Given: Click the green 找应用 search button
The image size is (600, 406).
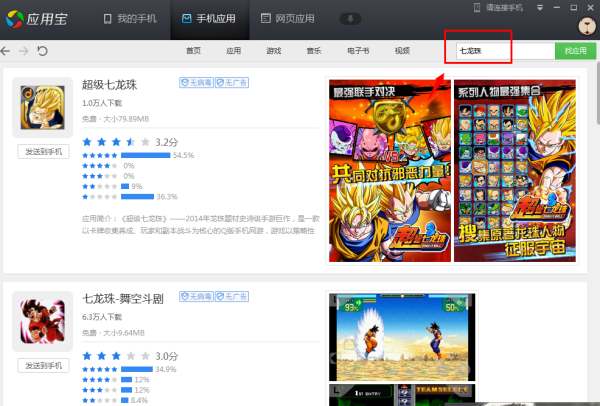Looking at the screenshot, I should (x=576, y=51).
